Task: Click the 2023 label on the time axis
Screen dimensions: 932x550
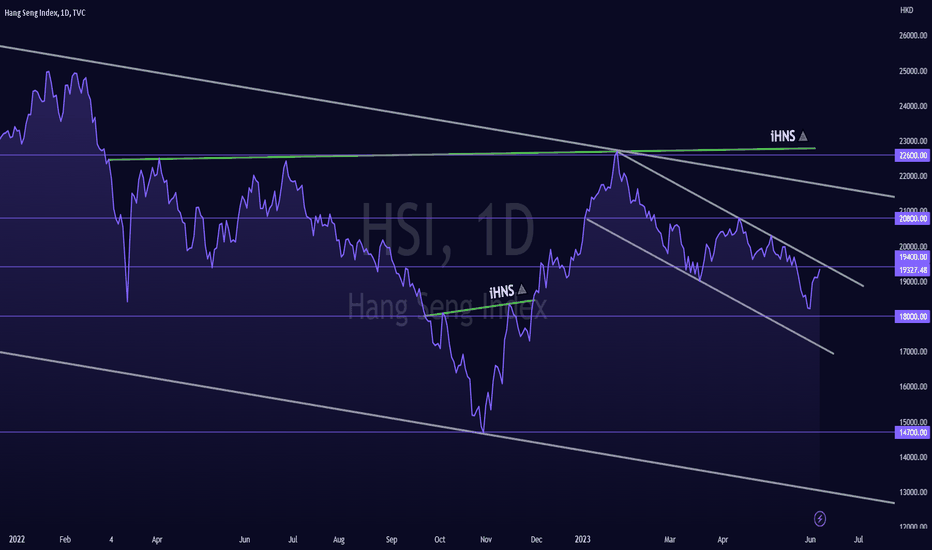Action: [x=582, y=539]
